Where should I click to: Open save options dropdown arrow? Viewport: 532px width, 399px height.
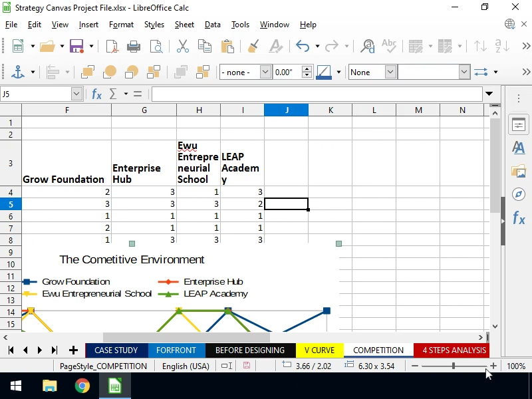tap(91, 46)
